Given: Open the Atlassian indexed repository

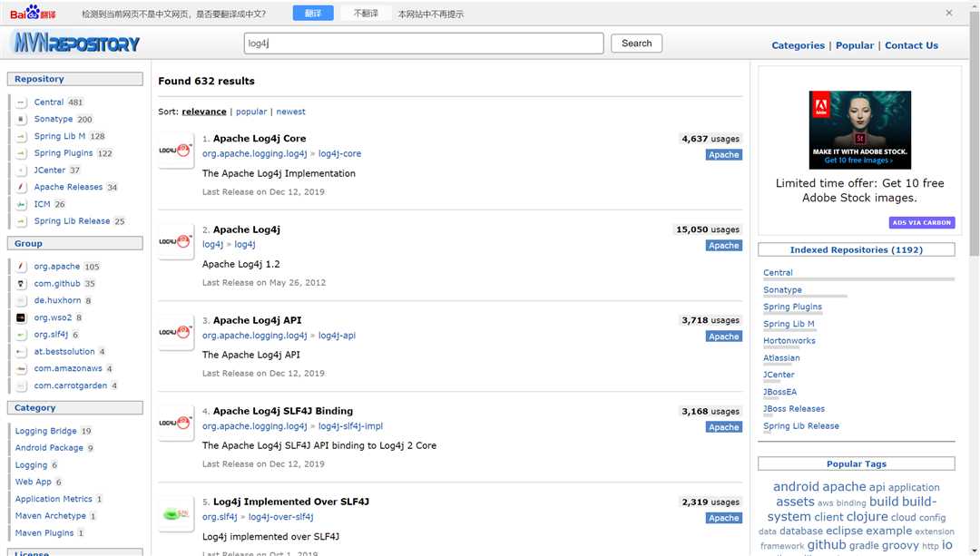Looking at the screenshot, I should pyautogui.click(x=781, y=358).
